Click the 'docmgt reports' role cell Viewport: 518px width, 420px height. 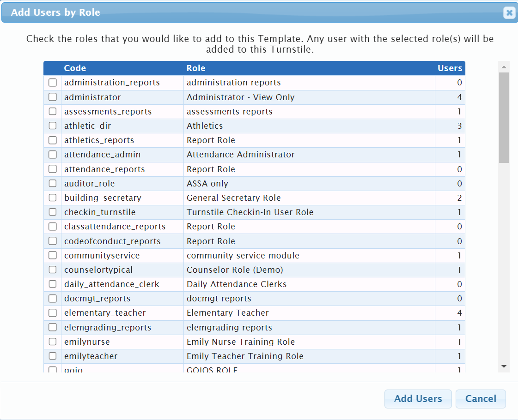coord(309,299)
